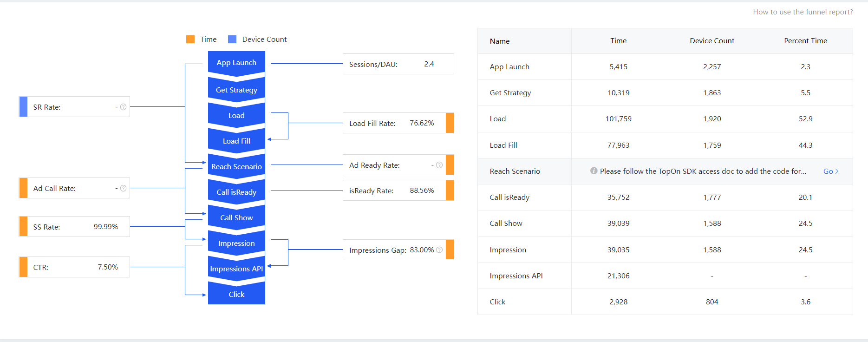This screenshot has height=342, width=868.
Task: Click the Go link in Reach Scenario row
Action: pyautogui.click(x=831, y=171)
